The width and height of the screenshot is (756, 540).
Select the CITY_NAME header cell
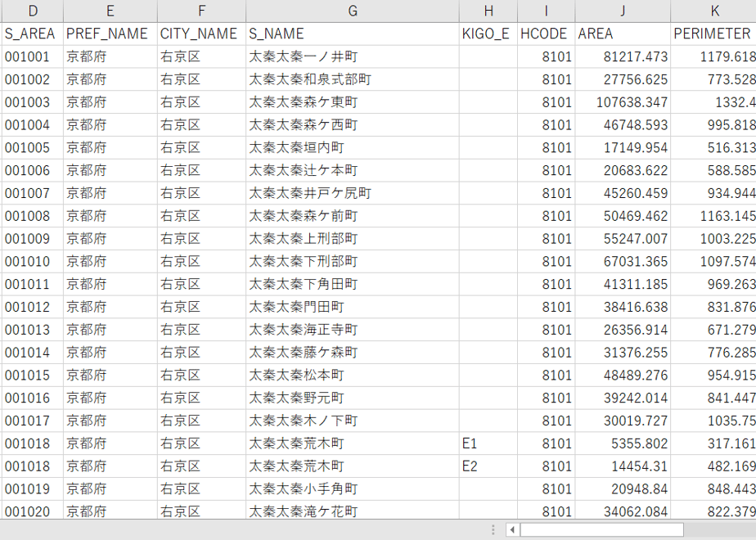coord(201,34)
